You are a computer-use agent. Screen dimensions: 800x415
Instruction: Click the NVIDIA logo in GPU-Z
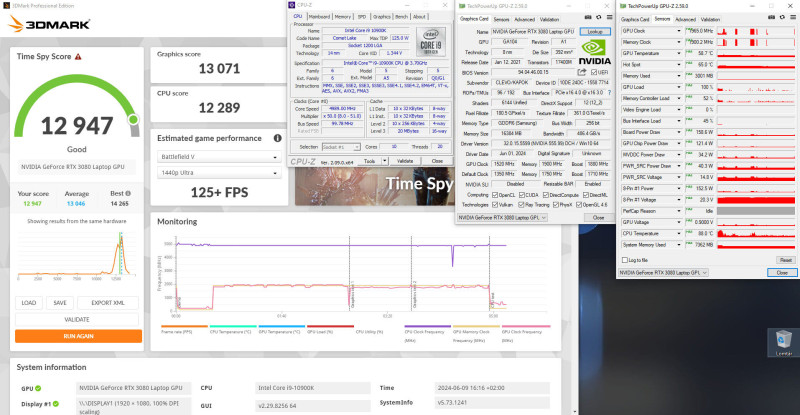(594, 52)
